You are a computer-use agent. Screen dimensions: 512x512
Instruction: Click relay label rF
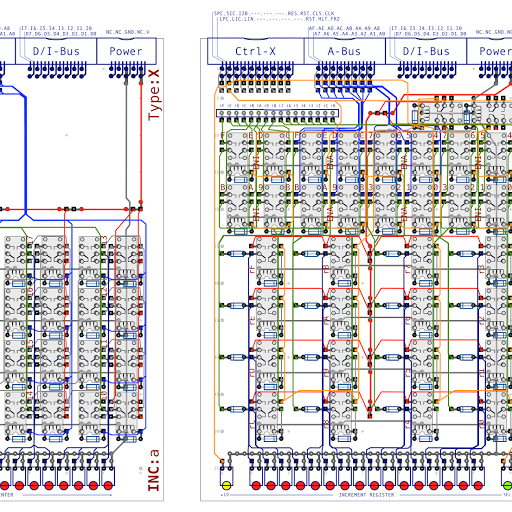[x=252, y=269]
